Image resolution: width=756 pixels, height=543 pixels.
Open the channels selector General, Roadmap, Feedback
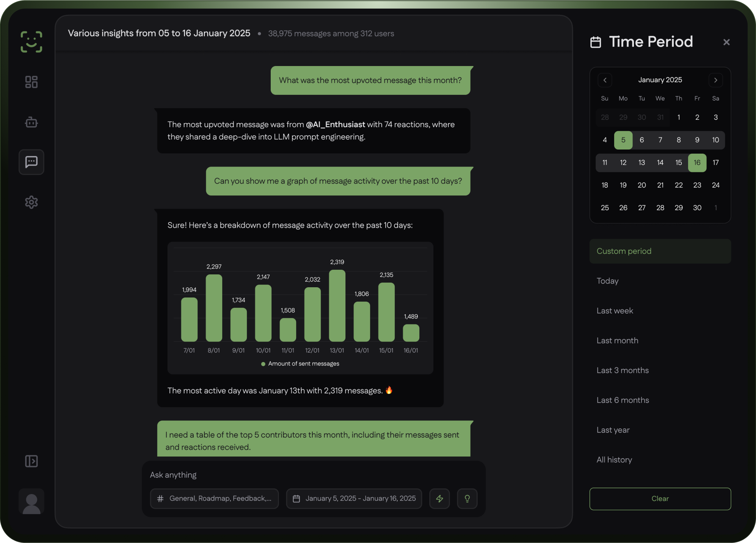point(215,499)
